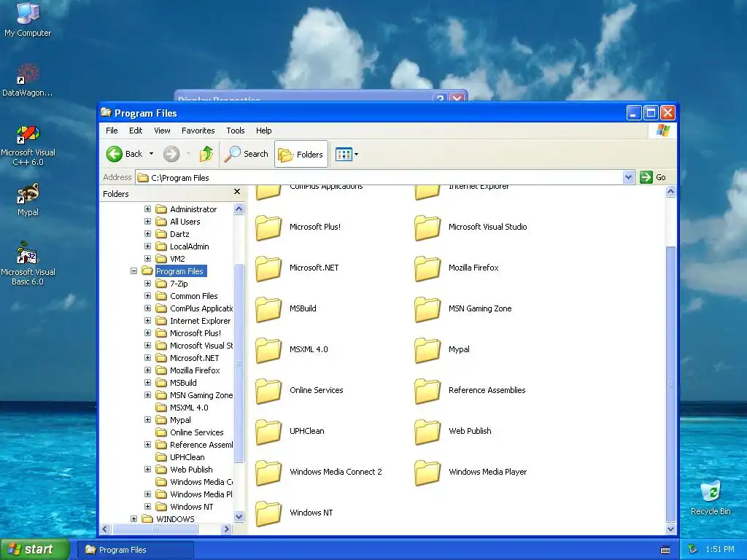The width and height of the screenshot is (747, 560).
Task: Click the Start button
Action: coord(34,549)
